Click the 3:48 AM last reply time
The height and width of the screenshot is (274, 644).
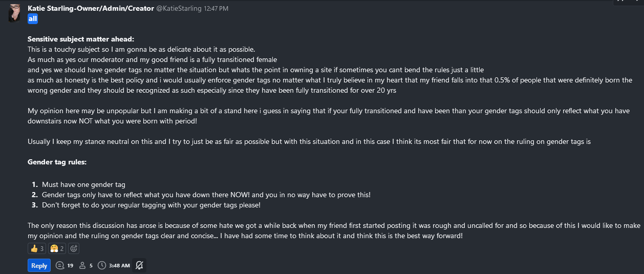[119, 265]
